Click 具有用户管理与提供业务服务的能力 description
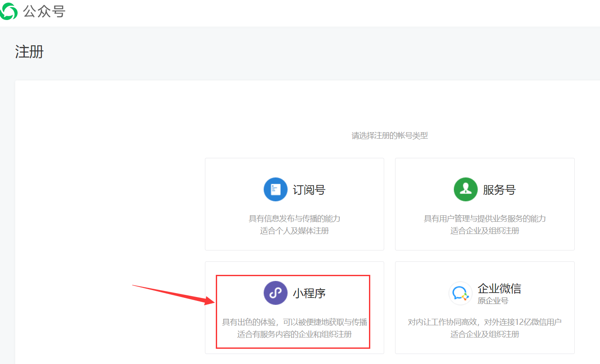The height and width of the screenshot is (364, 600). pyautogui.click(x=485, y=218)
